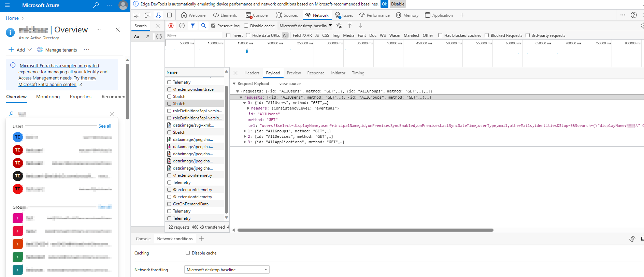Enable Disable cache in Network toolbar
The image size is (644, 277).
point(246,26)
